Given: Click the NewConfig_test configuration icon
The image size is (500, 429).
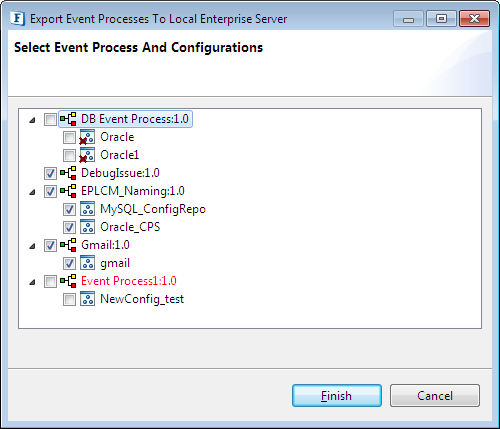Looking at the screenshot, I should [x=88, y=299].
